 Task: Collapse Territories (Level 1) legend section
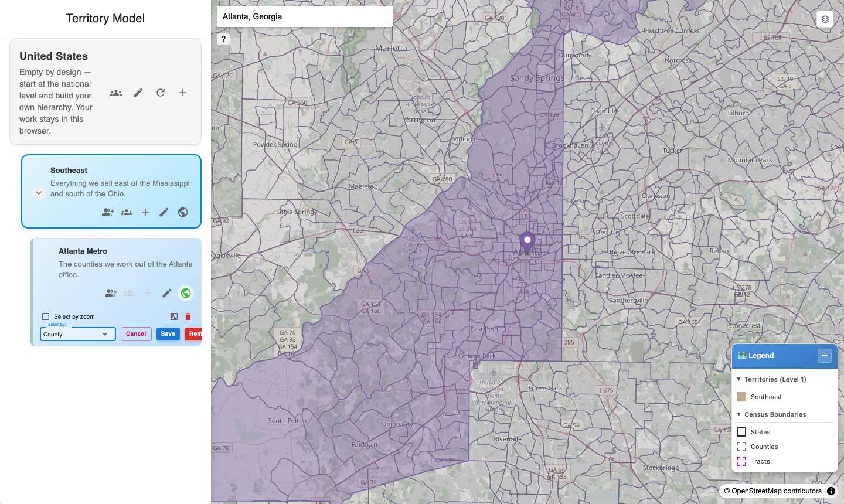tap(738, 379)
